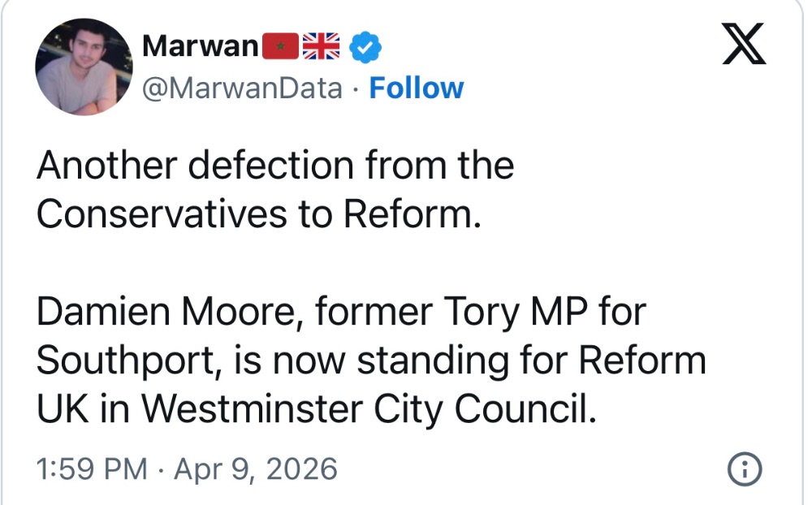This screenshot has width=812, height=505.
Task: Click the word 'Conservatives' in the tweet
Action: pos(161,214)
